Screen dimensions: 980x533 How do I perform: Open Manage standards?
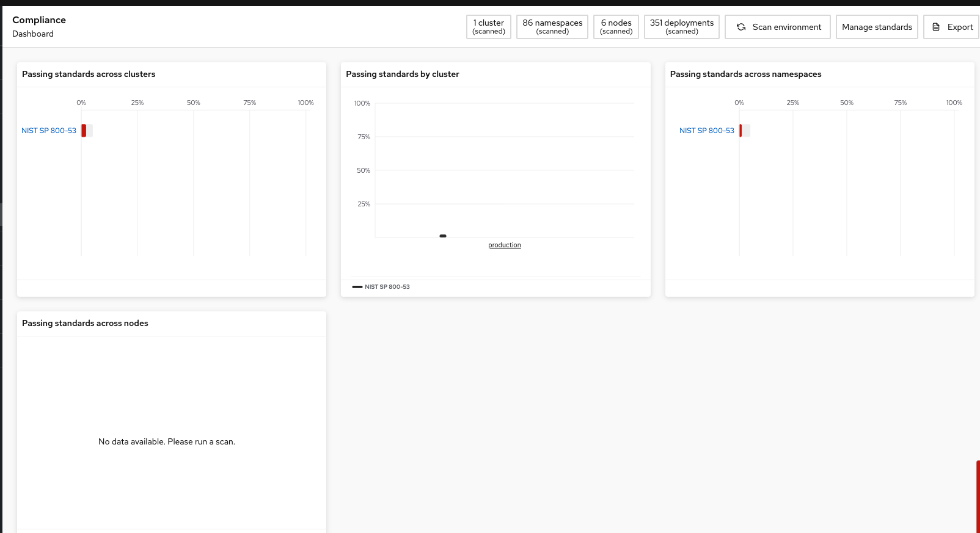[x=877, y=27]
